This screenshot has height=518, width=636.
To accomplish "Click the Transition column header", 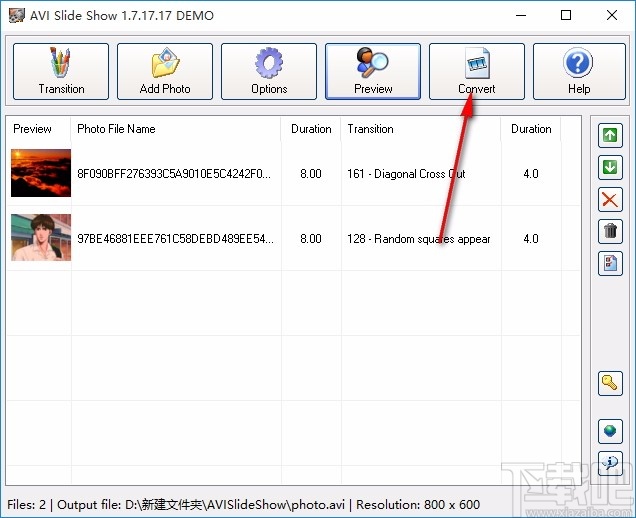I will pyautogui.click(x=421, y=129).
